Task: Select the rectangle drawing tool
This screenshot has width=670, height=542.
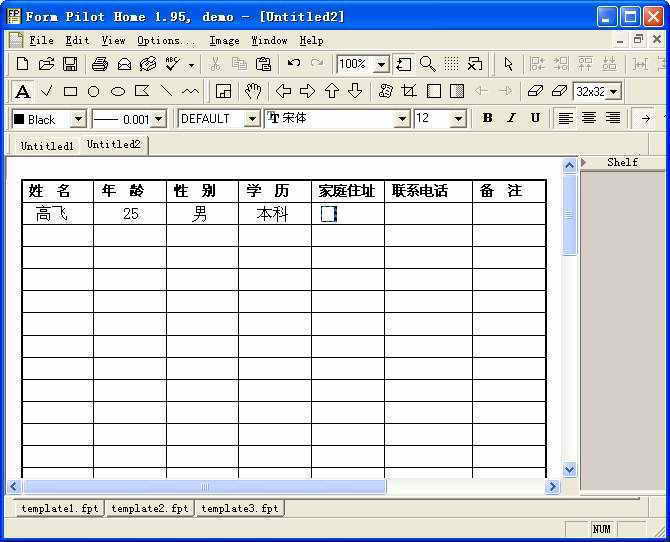Action: coord(70,91)
